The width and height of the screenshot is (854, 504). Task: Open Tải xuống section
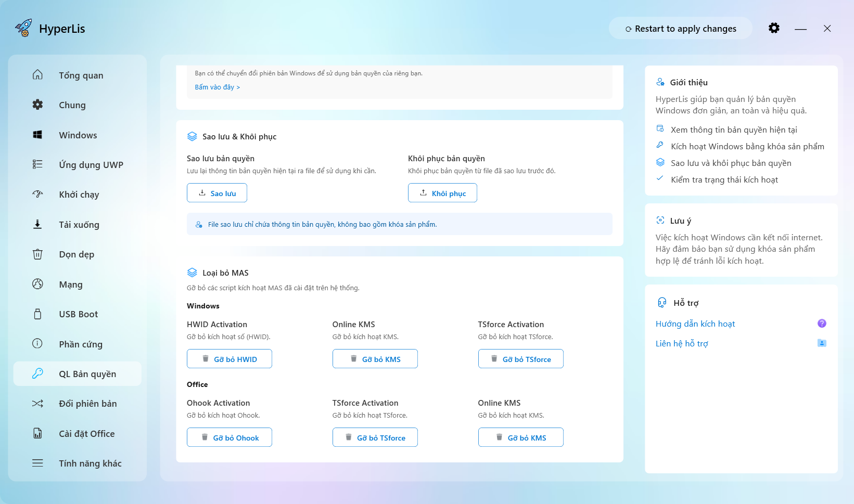click(77, 225)
